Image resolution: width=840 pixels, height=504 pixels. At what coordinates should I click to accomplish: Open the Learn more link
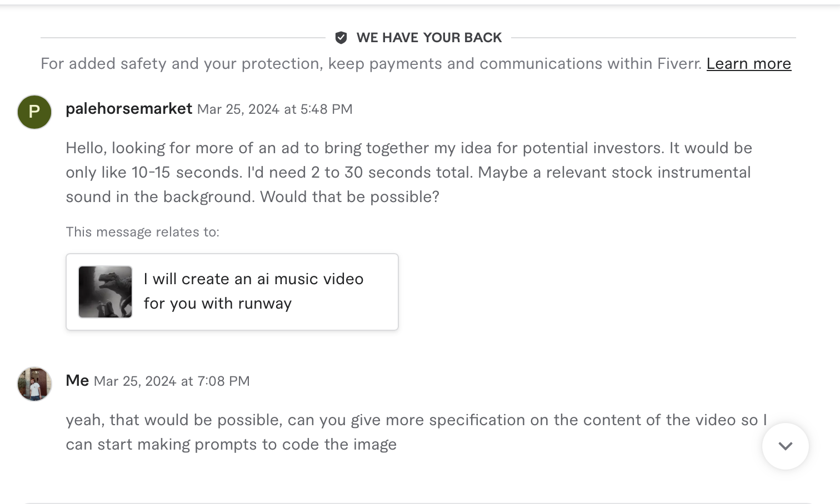748,64
